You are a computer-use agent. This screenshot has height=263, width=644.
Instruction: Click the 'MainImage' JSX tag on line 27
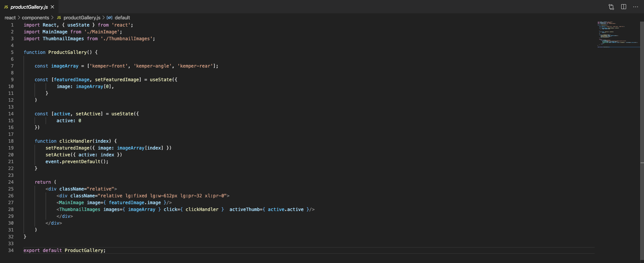coord(71,203)
